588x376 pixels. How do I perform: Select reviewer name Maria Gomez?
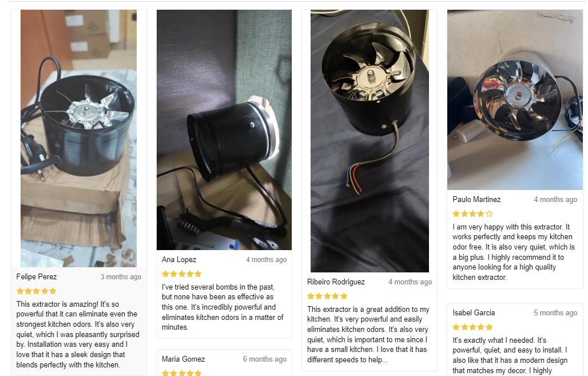coord(184,359)
